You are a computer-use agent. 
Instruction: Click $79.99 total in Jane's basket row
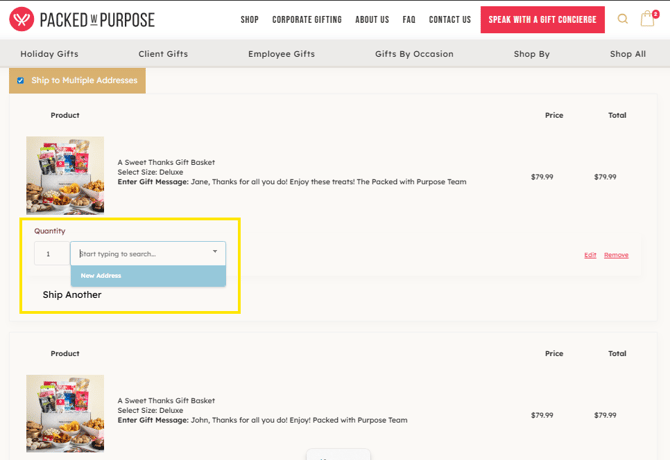(605, 177)
